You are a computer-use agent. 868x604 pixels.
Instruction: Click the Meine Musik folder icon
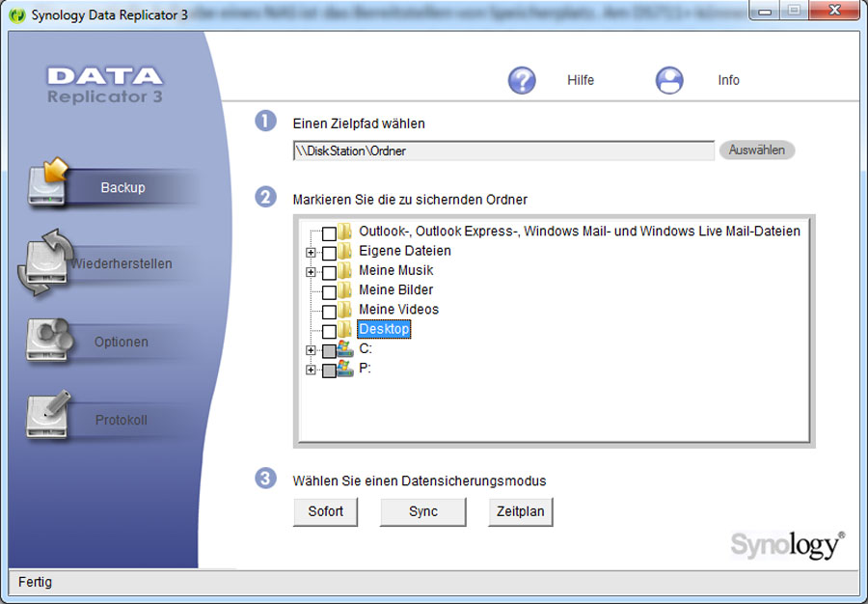(345, 271)
